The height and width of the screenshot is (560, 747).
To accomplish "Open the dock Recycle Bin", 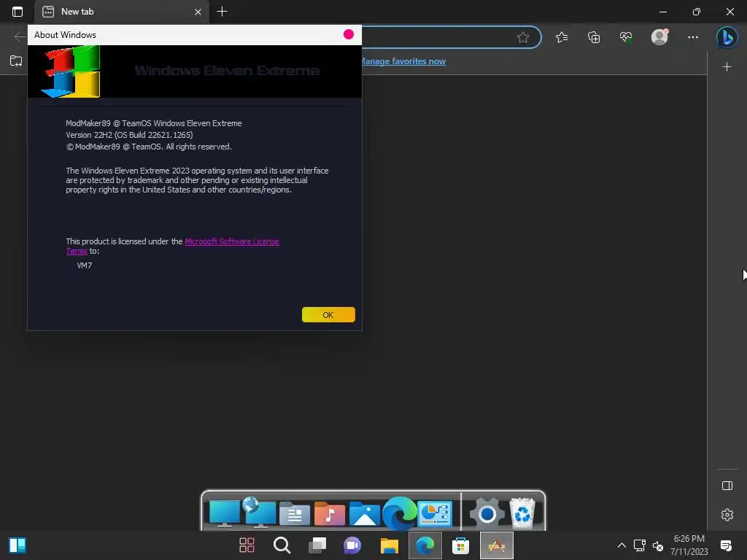I will click(x=522, y=513).
